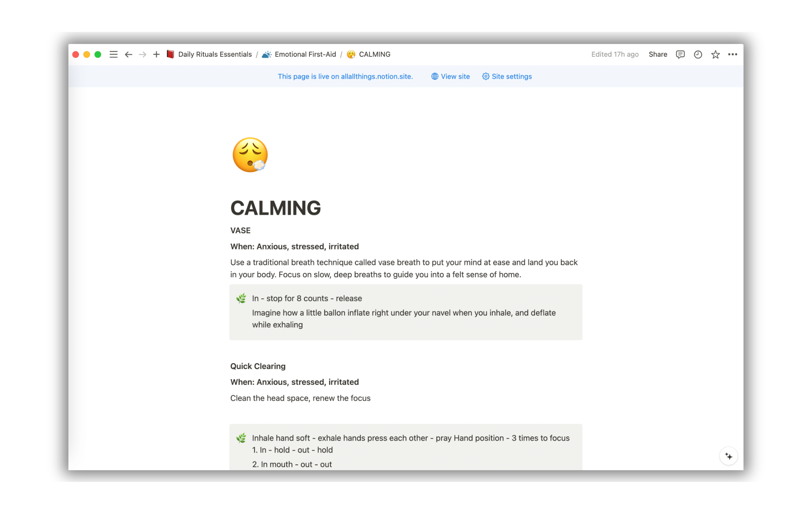Click the leaf icon in first callout

(x=241, y=298)
